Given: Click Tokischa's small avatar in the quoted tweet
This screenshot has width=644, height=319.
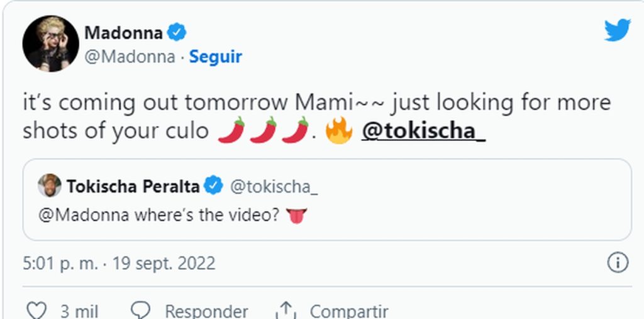Looking at the screenshot, I should [x=49, y=186].
